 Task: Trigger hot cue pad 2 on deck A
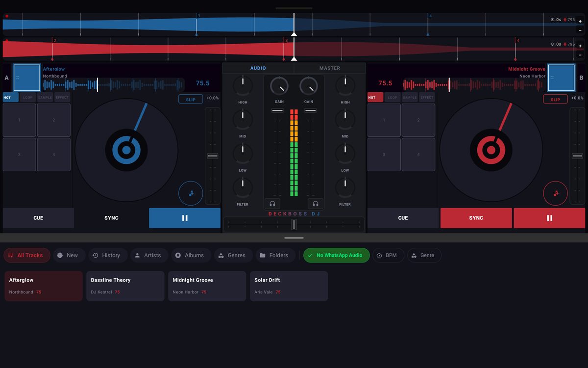[54, 120]
